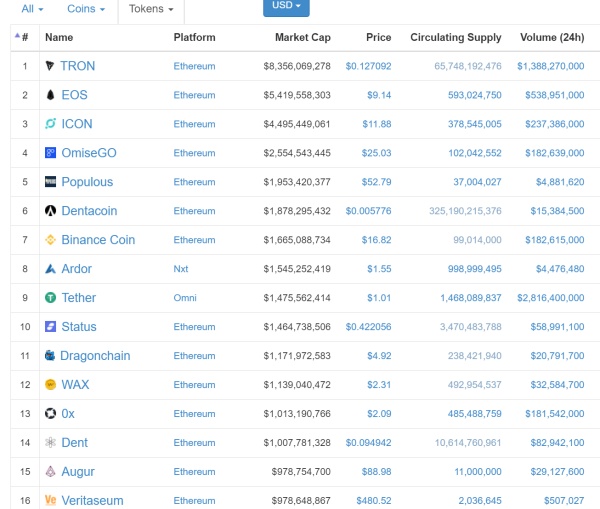
Task: Open the WAX token link
Action: 75,384
